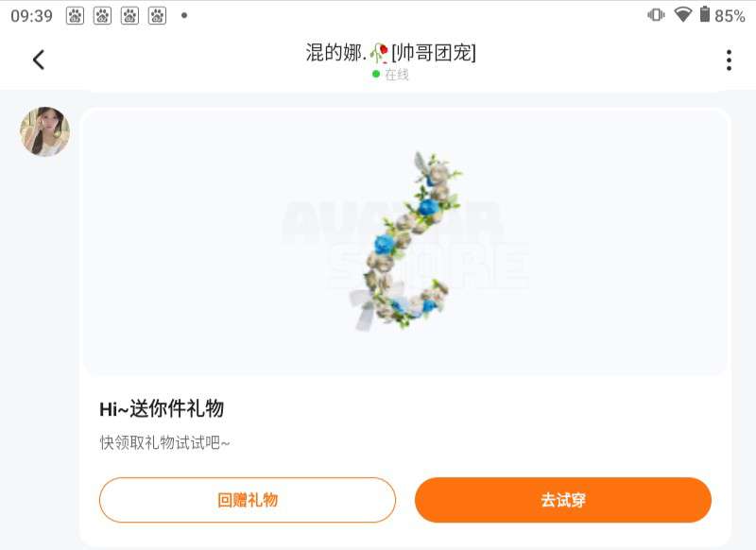The image size is (756, 550).
Task: Tap the 09:39 clock in status bar
Action: [x=31, y=16]
